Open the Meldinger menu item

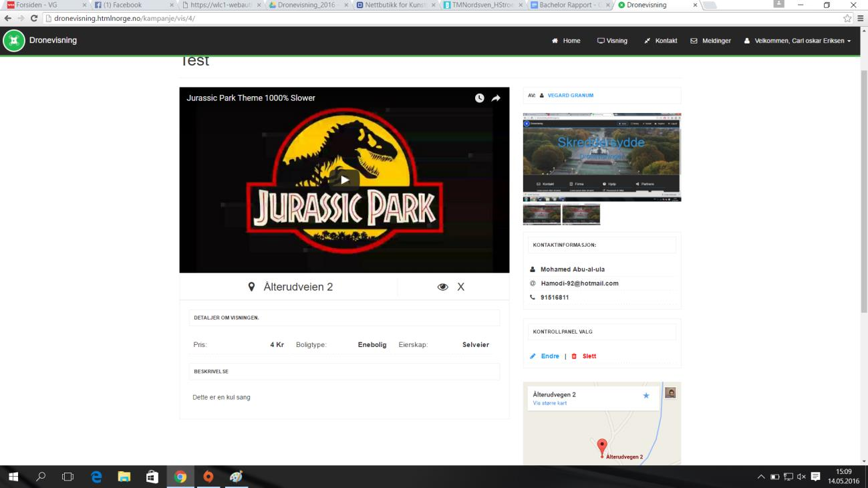710,41
